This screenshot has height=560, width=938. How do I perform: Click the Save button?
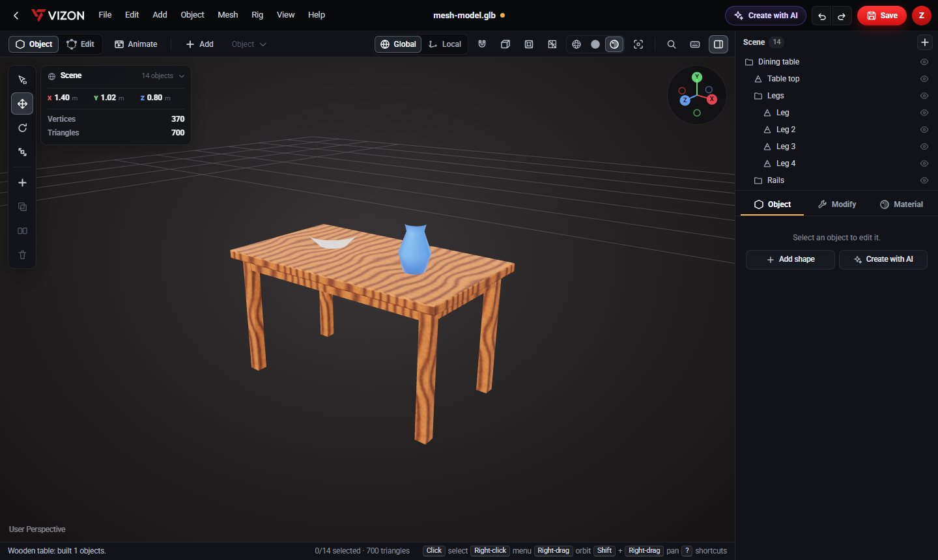(x=881, y=16)
